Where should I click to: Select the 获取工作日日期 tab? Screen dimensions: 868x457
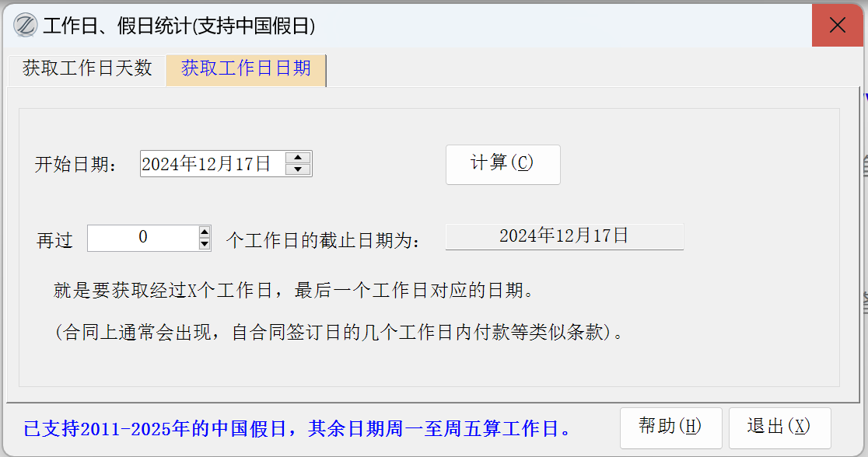(246, 68)
